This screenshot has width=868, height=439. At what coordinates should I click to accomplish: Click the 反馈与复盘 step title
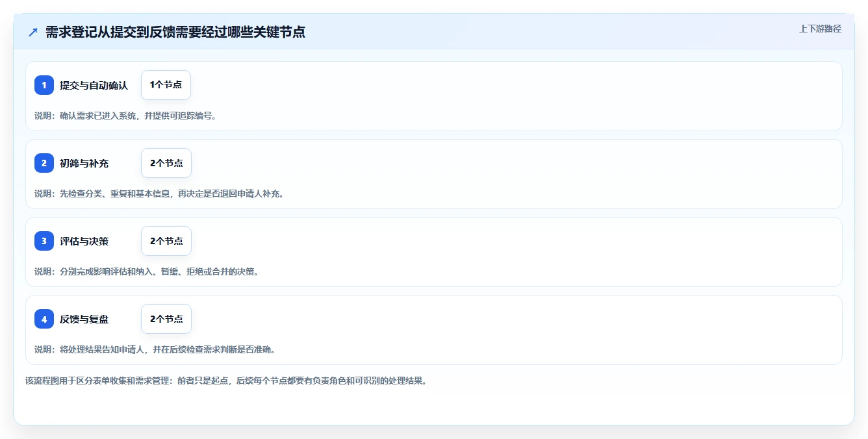pos(84,319)
